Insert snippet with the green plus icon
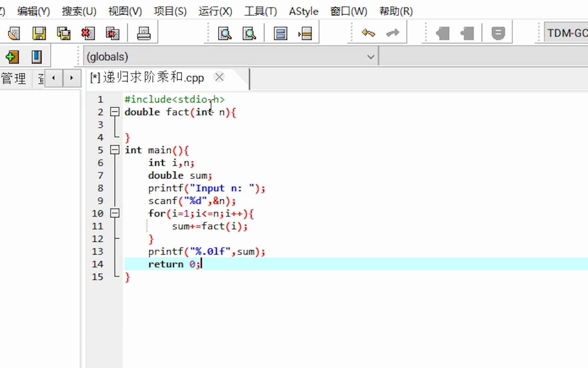 [12, 57]
